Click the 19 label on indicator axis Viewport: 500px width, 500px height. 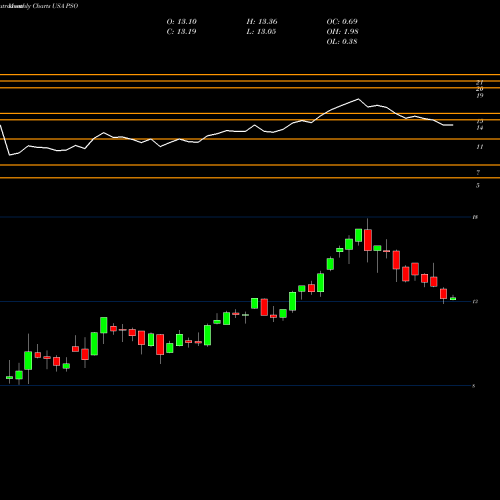479,96
